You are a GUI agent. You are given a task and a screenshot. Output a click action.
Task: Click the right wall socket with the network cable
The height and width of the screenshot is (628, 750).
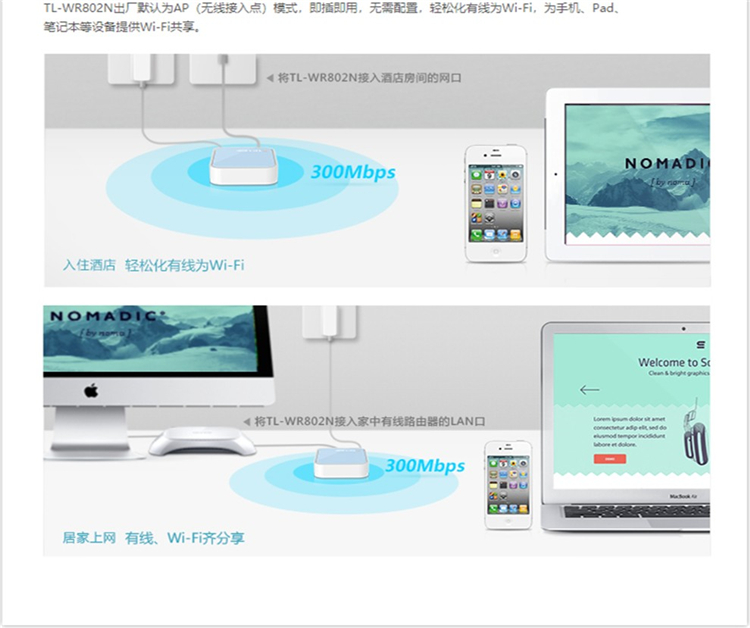tap(223, 69)
